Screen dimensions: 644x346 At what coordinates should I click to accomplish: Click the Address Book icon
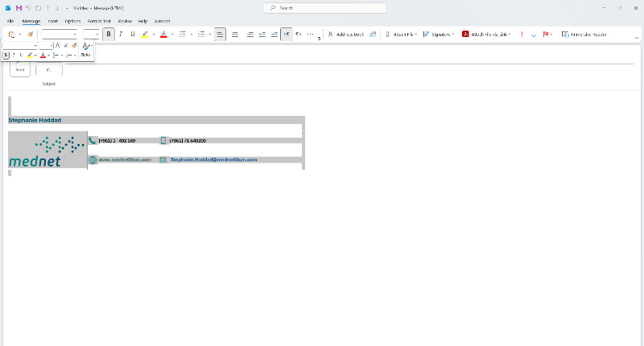(346, 35)
